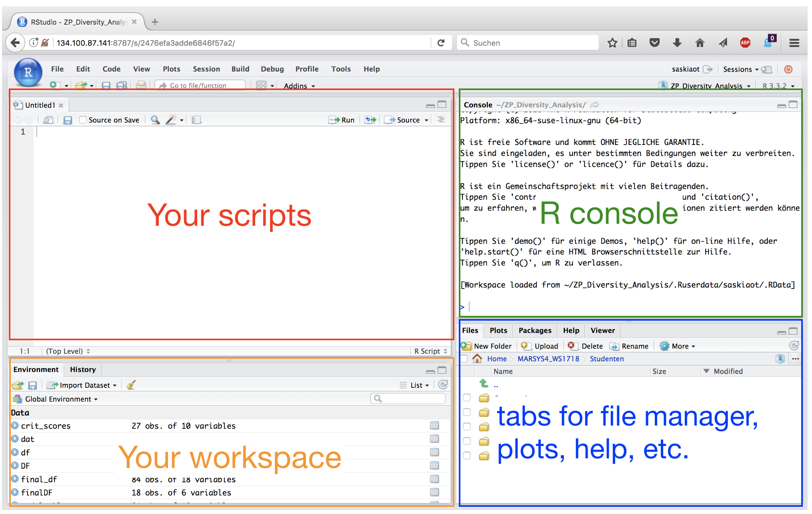
Task: Open the Session menu
Action: 206,69
